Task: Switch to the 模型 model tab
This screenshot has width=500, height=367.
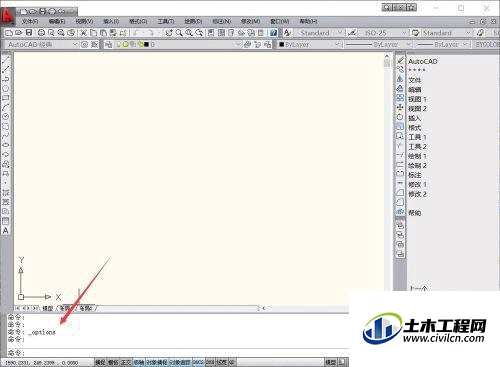Action: point(48,308)
